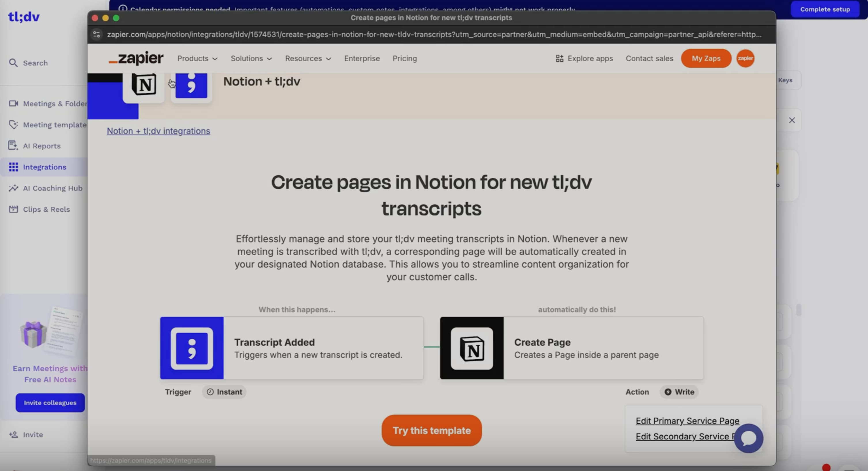Viewport: 868px width, 471px height.
Task: Click the browser address bar URL
Action: (434, 34)
